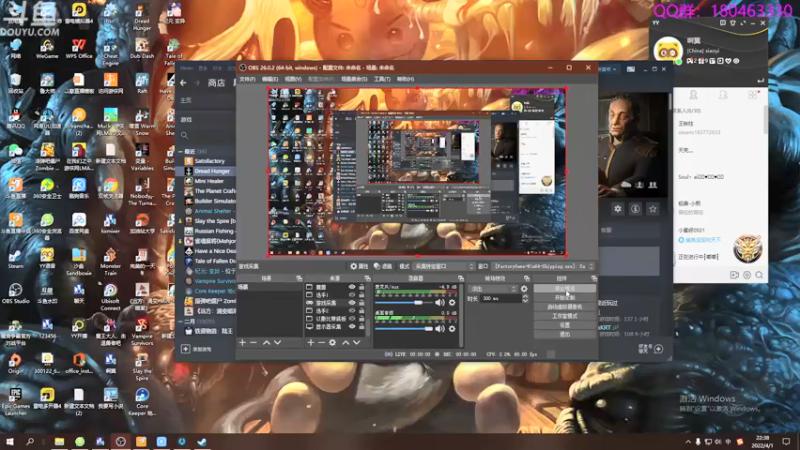Open 麦克风/Aux audio settings gear
The width and height of the screenshot is (800, 450).
click(452, 303)
